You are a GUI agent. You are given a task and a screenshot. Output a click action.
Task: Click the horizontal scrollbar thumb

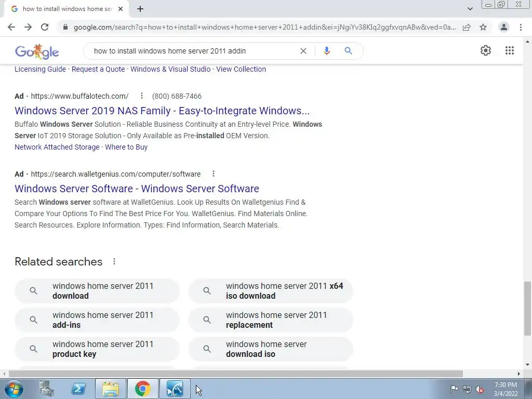click(x=236, y=374)
